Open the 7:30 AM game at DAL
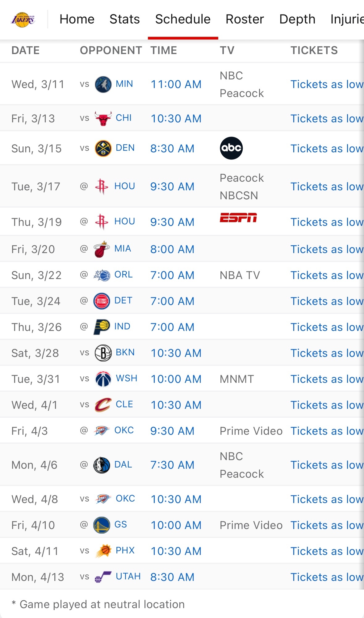This screenshot has width=364, height=618. pos(172,465)
